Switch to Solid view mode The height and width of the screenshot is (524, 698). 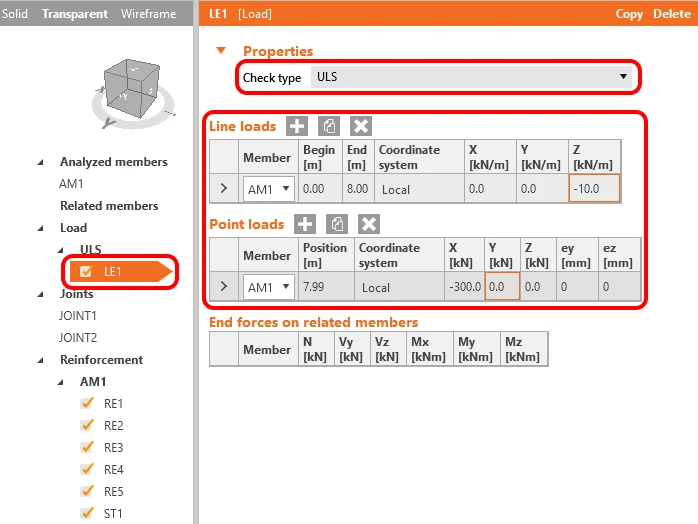(x=15, y=13)
